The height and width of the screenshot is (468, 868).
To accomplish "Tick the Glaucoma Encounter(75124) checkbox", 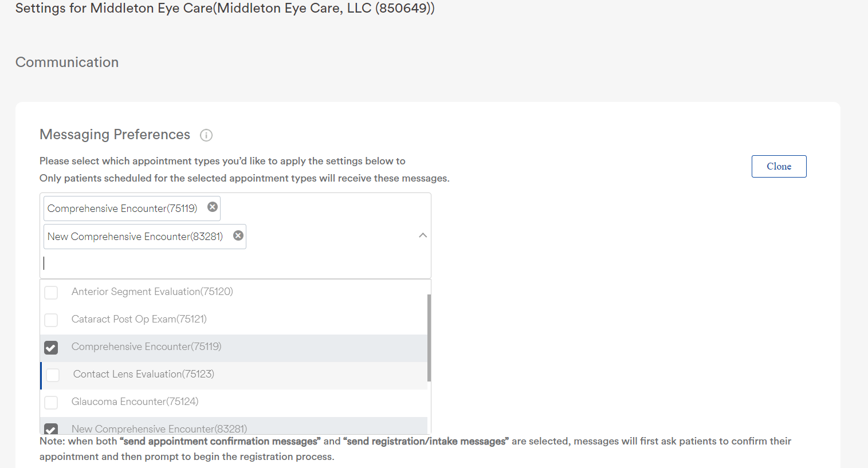I will coord(51,403).
